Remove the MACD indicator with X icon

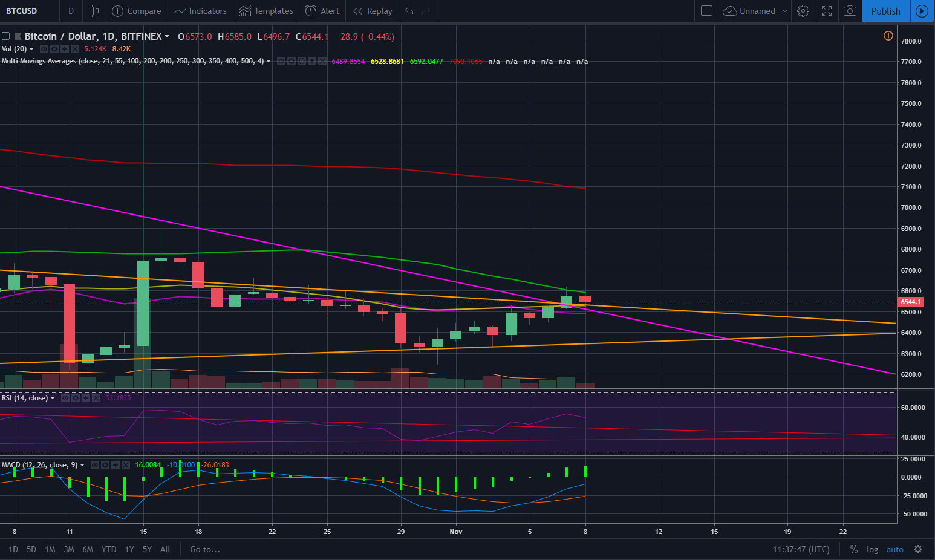[x=126, y=465]
